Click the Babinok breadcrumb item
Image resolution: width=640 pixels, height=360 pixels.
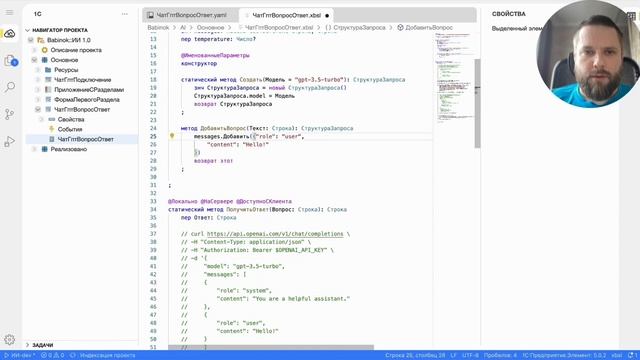tap(158, 27)
